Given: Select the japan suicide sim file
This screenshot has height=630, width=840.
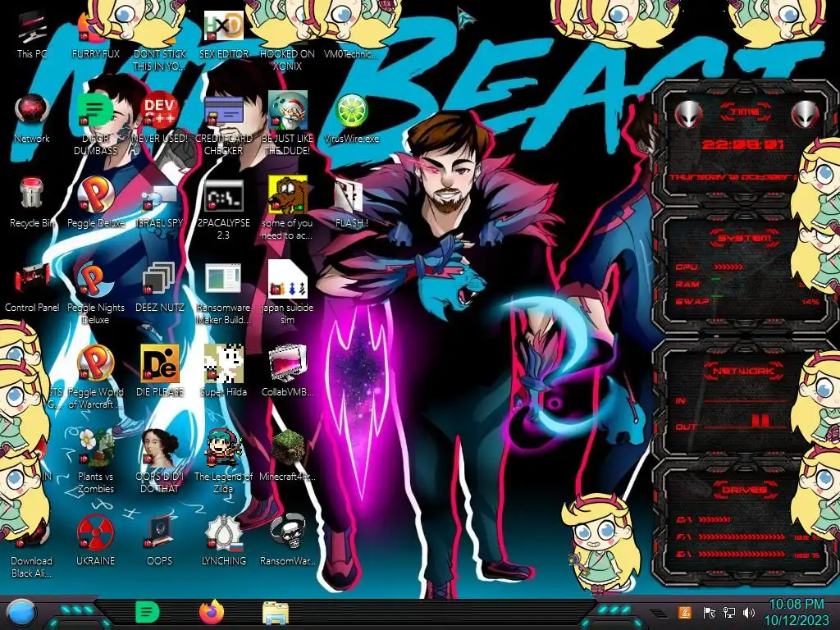Looking at the screenshot, I should tap(287, 293).
